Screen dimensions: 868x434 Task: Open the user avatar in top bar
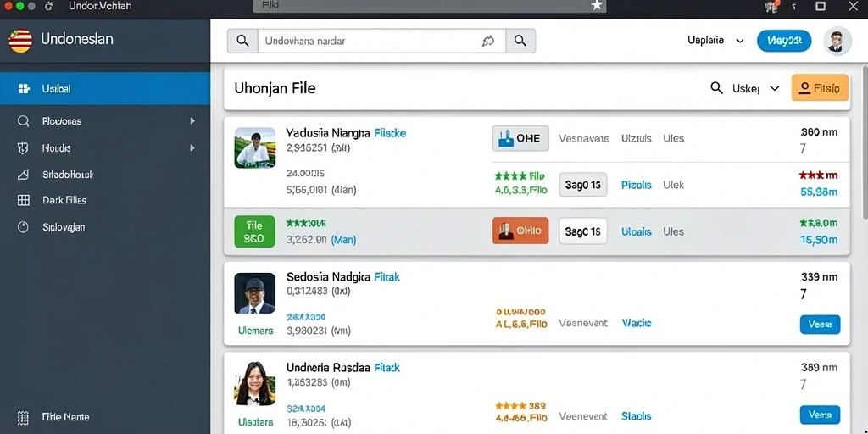point(837,41)
